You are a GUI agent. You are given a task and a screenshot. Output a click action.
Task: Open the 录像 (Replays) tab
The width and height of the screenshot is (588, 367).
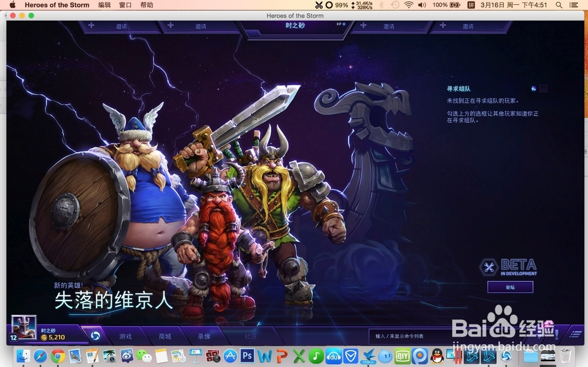(205, 336)
